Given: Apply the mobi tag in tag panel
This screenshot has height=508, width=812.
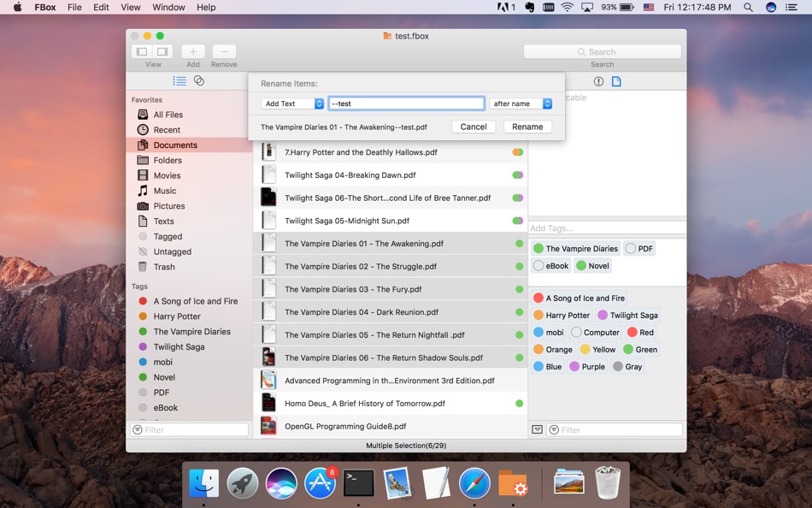Looking at the screenshot, I should pyautogui.click(x=549, y=333).
